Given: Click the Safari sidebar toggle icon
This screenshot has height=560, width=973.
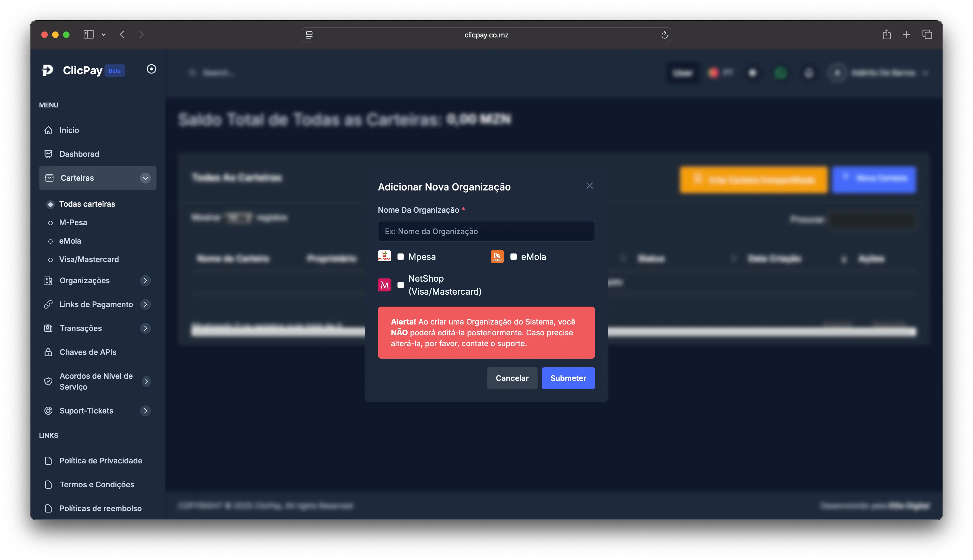Looking at the screenshot, I should click(89, 35).
